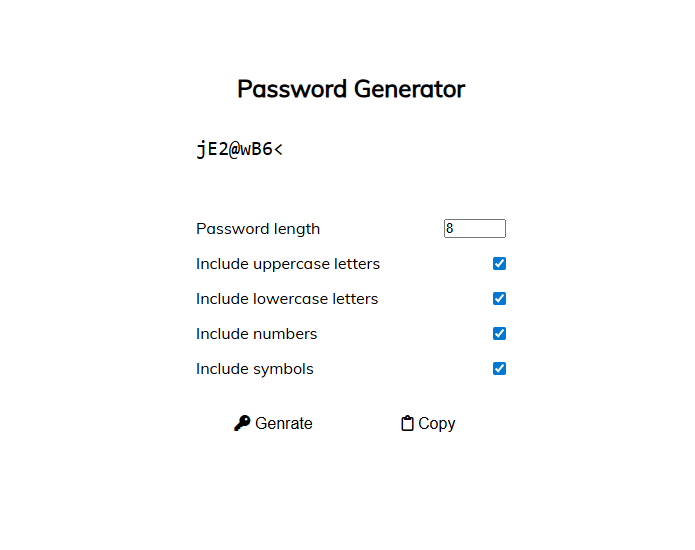The height and width of the screenshot is (550, 695).
Task: Click the "Password length" label text
Action: tap(258, 229)
